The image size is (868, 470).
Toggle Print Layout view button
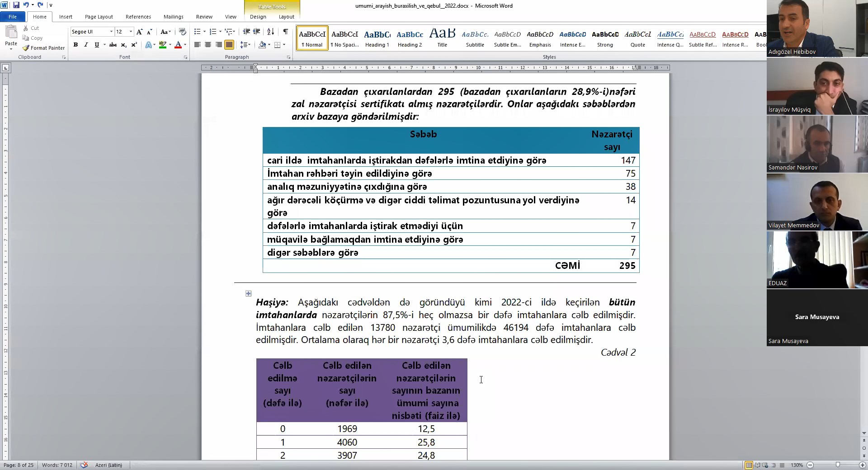pos(749,465)
